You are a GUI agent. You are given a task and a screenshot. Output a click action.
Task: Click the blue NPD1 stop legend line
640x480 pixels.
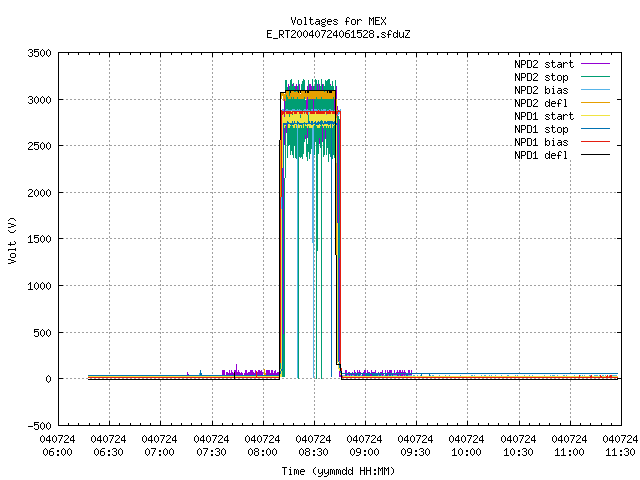pos(596,129)
